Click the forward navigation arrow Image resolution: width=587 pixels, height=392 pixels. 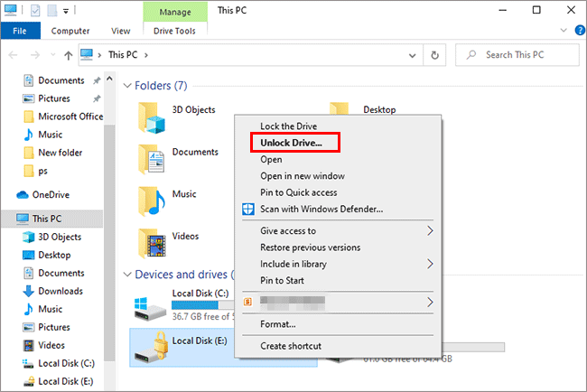click(35, 55)
